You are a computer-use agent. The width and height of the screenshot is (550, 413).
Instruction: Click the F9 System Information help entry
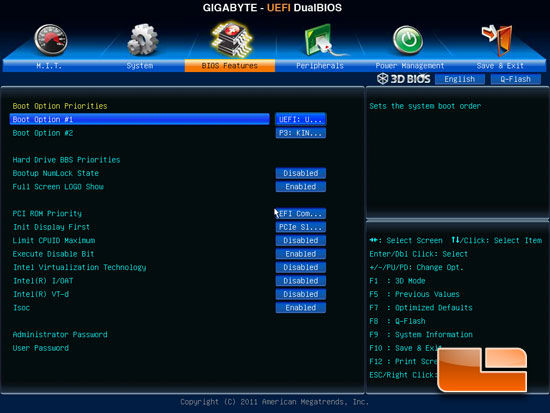pos(421,334)
